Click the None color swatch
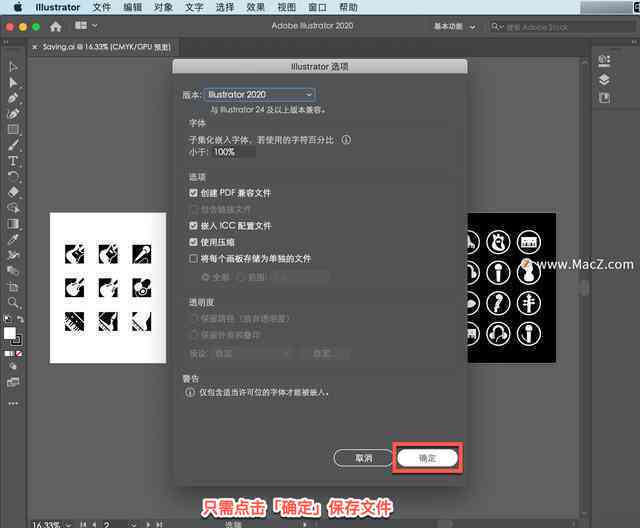Image resolution: width=640 pixels, height=528 pixels. (19, 354)
